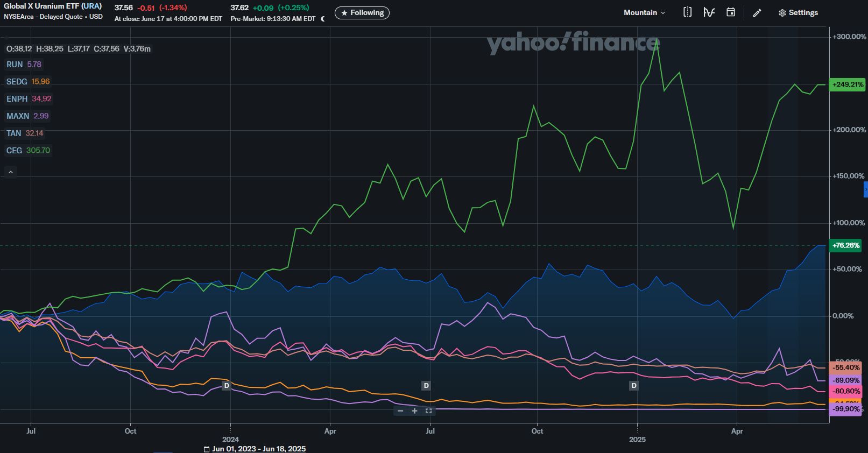
Task: Open the Mountain chart type dropdown
Action: [x=644, y=12]
